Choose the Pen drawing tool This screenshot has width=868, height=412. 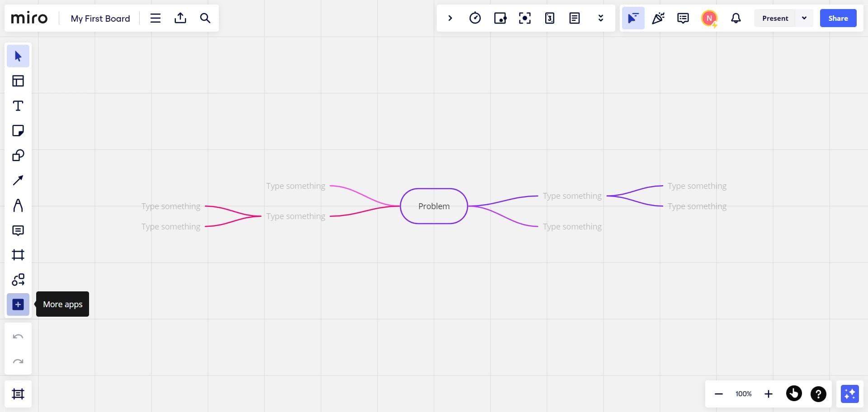pos(18,206)
